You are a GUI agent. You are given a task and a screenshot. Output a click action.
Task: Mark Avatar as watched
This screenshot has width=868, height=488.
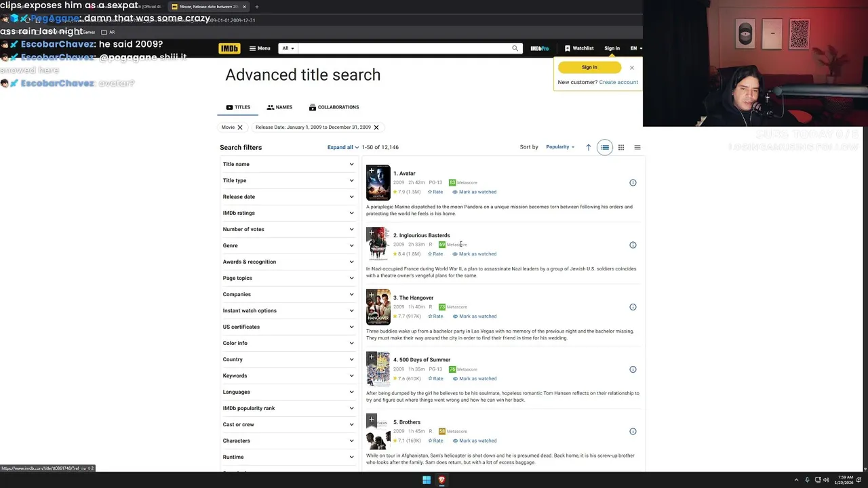(475, 192)
